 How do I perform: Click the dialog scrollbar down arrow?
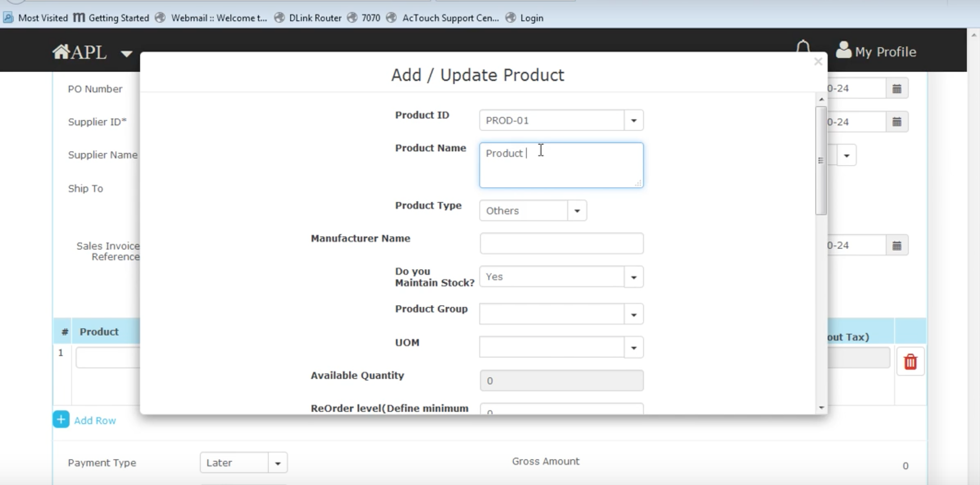click(821, 407)
